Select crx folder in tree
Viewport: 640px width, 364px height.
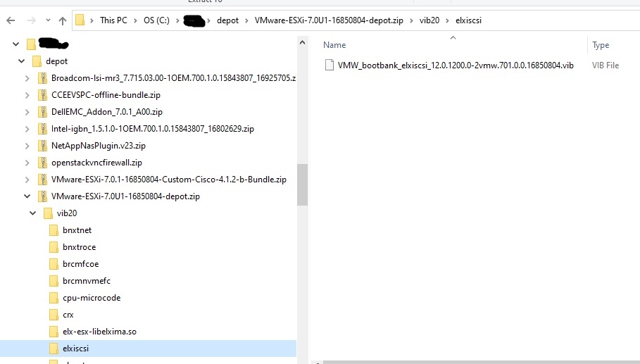(68, 315)
